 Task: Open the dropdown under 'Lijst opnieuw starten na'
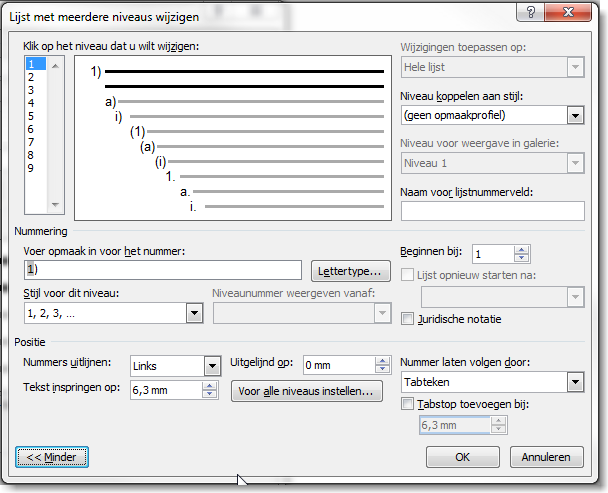[575, 298]
